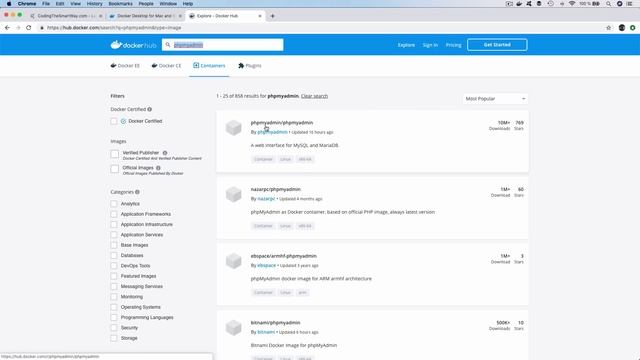
Task: Bookmark this page with the star icon
Action: (609, 28)
